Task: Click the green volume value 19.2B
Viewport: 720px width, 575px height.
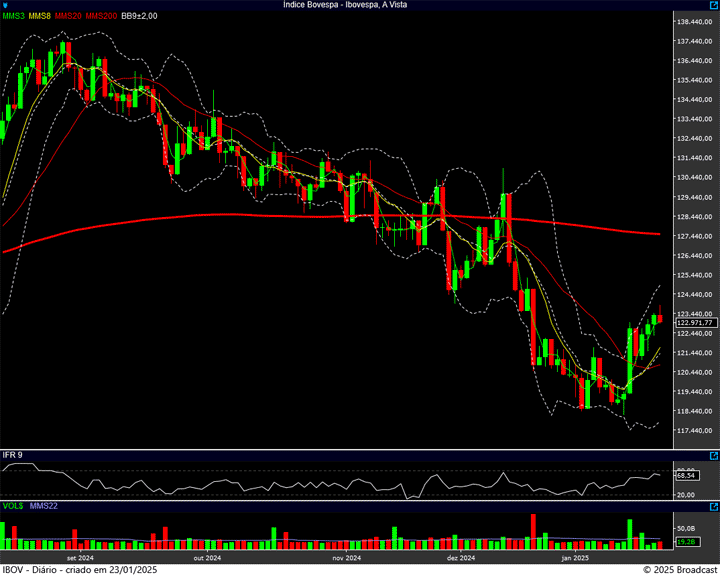Action: point(686,542)
